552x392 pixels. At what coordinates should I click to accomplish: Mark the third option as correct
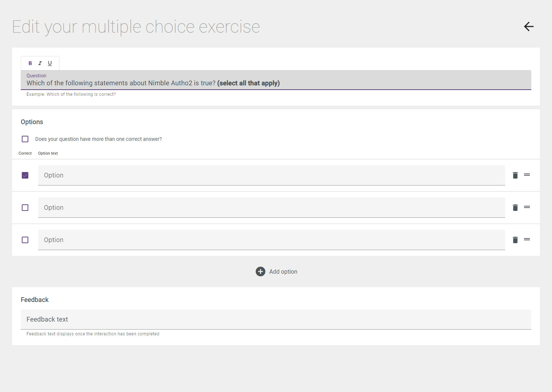25,240
